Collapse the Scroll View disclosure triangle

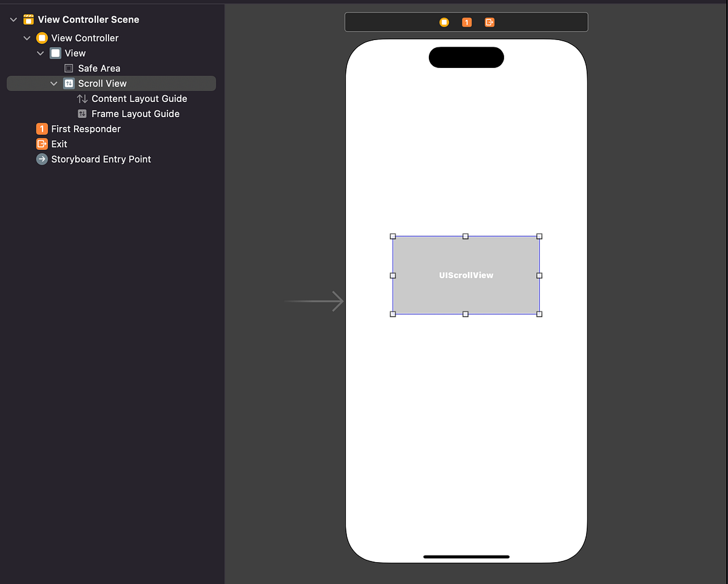53,83
